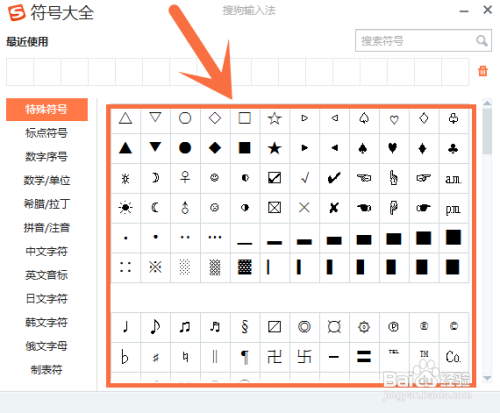Screen dimensions: 500x413
Task: Choose the Co. symbol
Action: pos(453,357)
